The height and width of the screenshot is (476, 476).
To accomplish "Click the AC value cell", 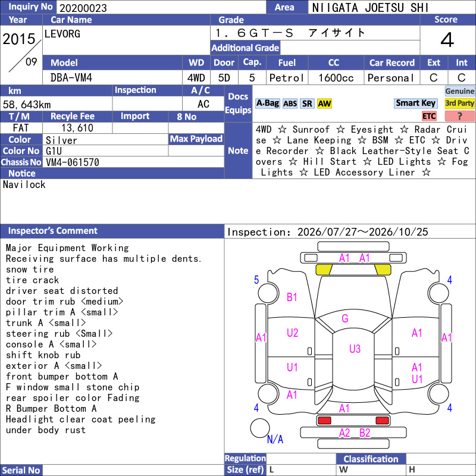I will [x=203, y=104].
